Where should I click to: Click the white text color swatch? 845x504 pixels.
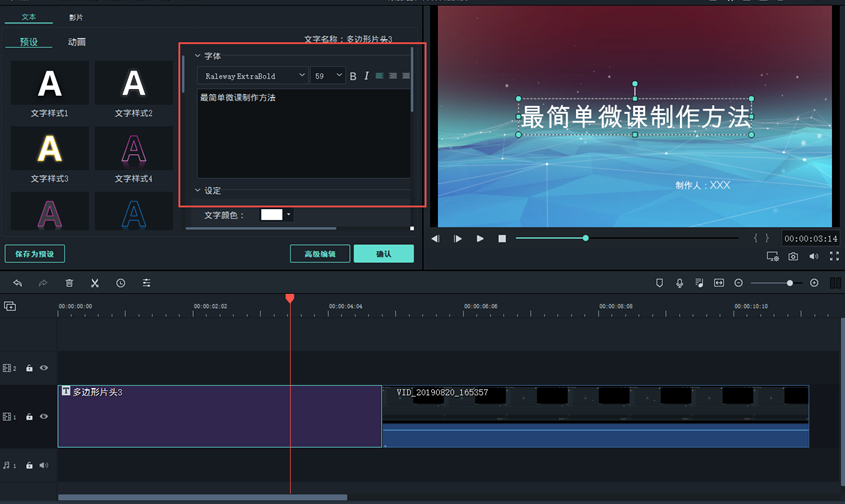pos(272,215)
